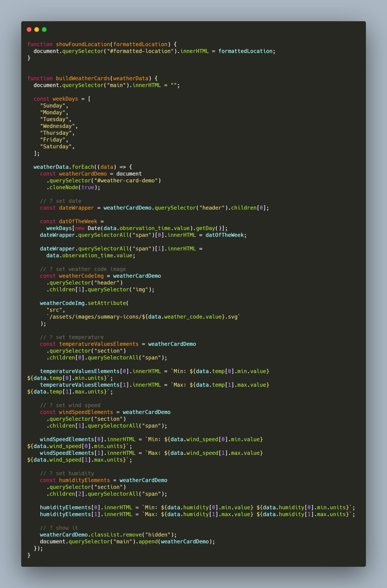Click the yellow minimize dot of the code window
The width and height of the screenshot is (387, 588).
[37, 29]
